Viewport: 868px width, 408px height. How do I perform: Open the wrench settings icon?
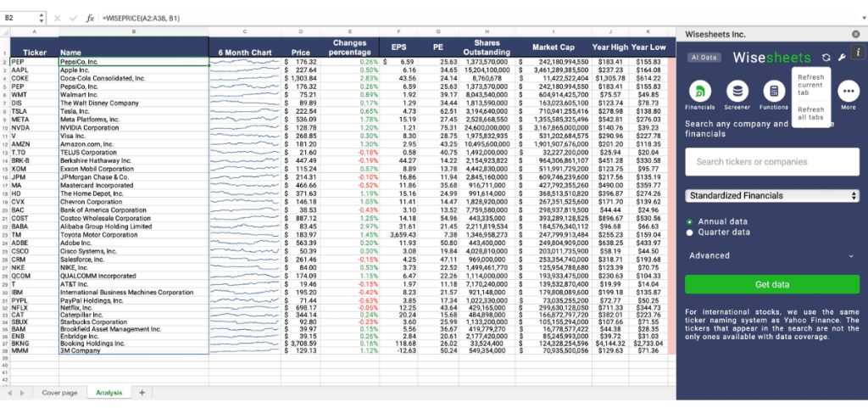[841, 58]
